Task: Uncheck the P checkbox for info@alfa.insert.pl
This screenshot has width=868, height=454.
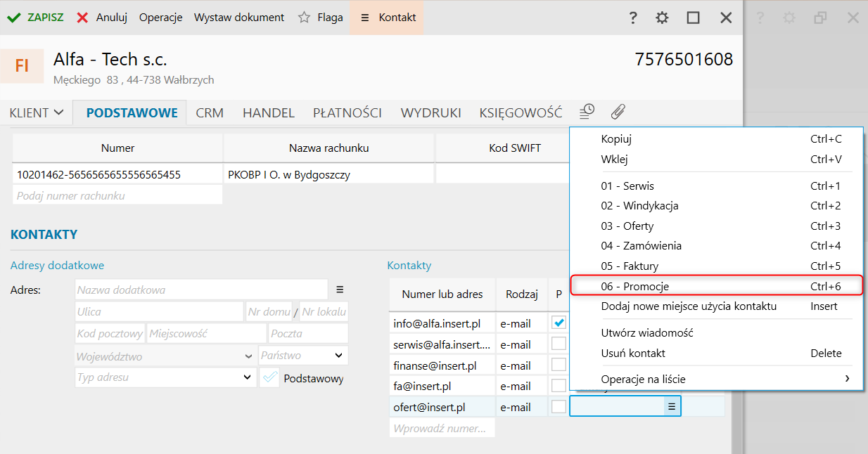Action: [x=559, y=323]
